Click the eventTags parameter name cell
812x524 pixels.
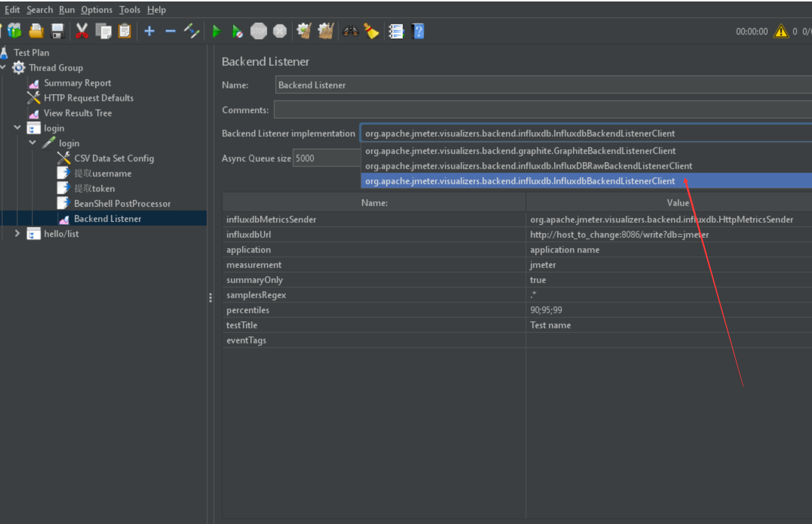(374, 340)
